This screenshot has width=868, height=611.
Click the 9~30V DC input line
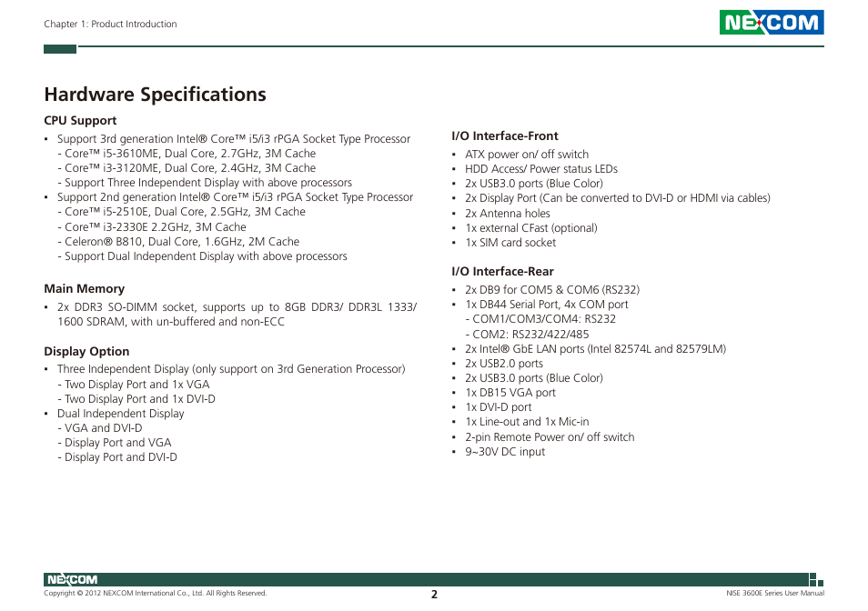tap(505, 452)
